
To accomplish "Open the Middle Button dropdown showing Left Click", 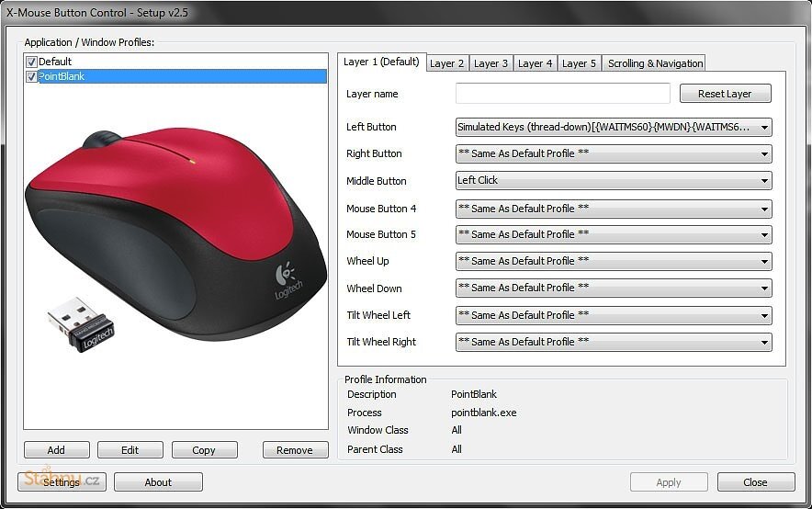I will 614,181.
